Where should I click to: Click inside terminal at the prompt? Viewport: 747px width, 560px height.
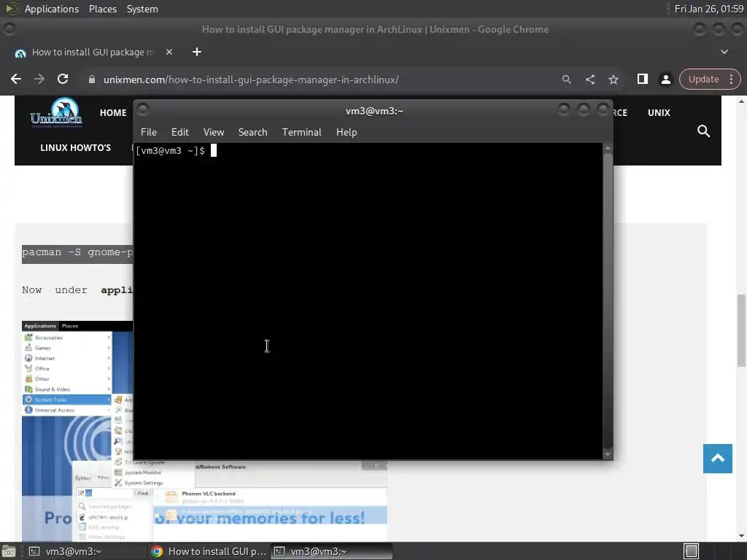214,150
